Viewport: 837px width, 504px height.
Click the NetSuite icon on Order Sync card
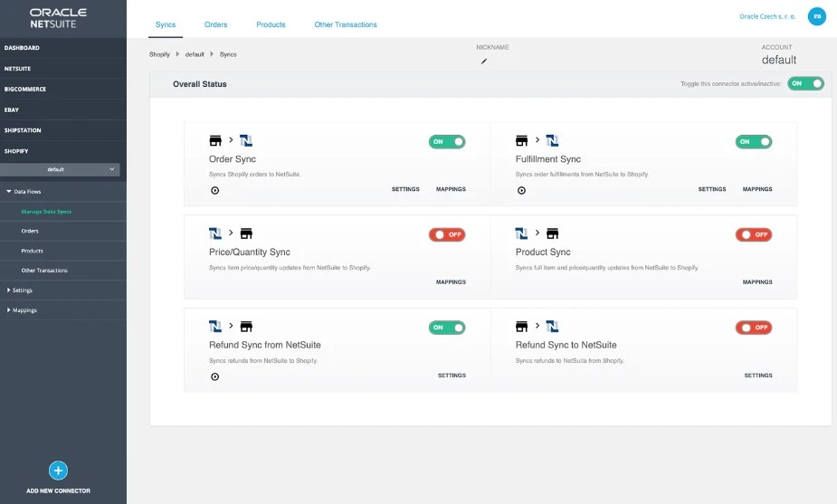(x=246, y=140)
